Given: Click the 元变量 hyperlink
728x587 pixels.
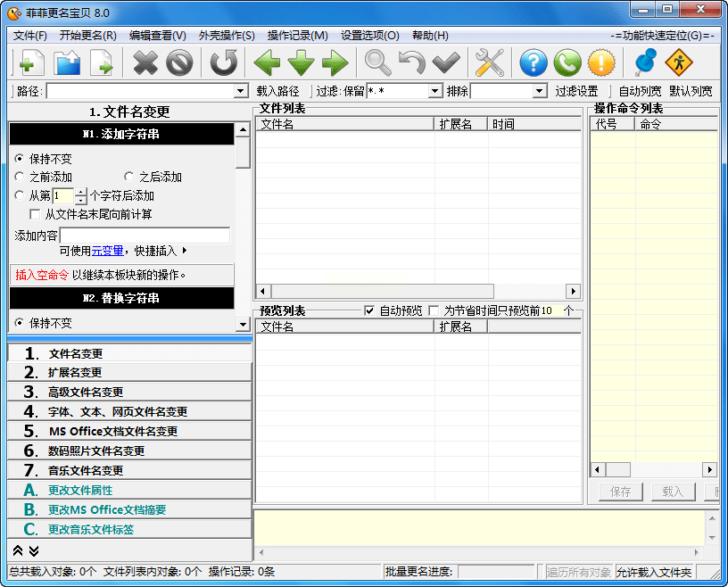Looking at the screenshot, I should coord(107,252).
